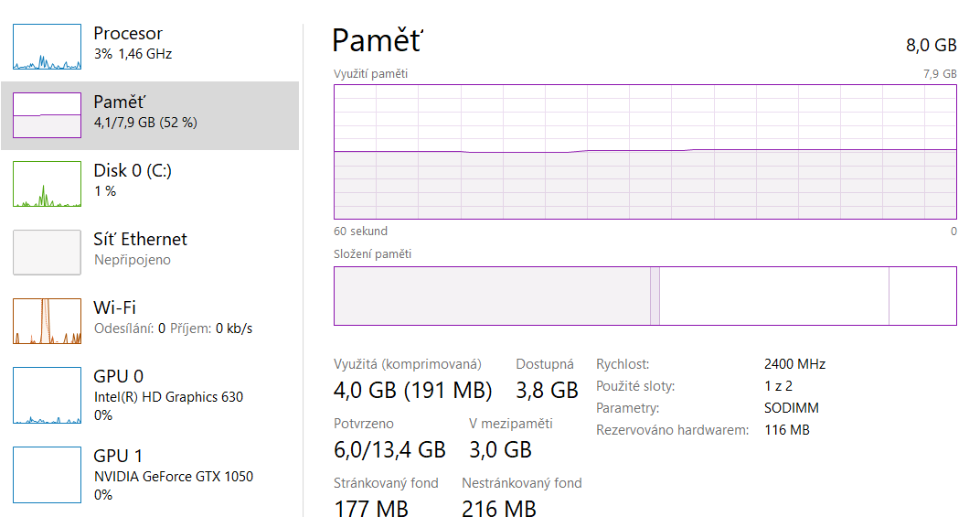Click the V mezipaměti 3,0 GB value
Image resolution: width=980 pixels, height=517 pixels.
(x=500, y=449)
